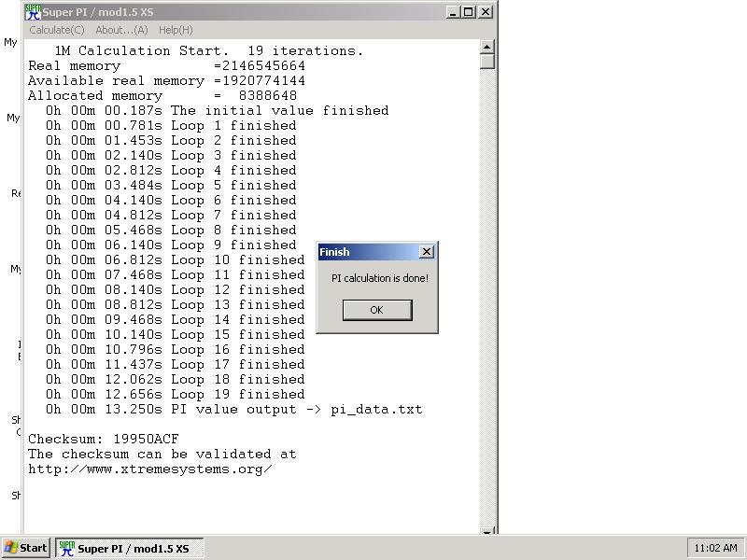Click the scrollbar down arrow
The width and height of the screenshot is (747, 560).
(x=486, y=531)
